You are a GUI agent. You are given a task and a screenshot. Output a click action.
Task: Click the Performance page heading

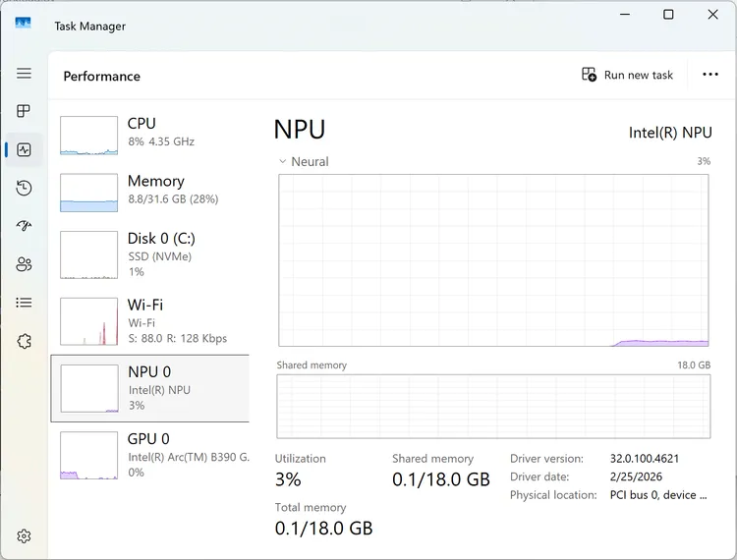click(101, 76)
